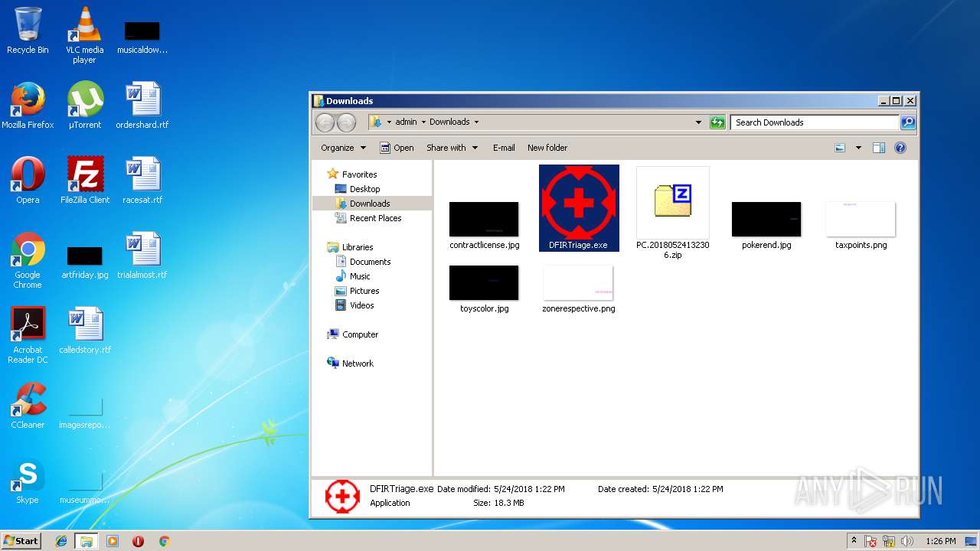Select racesat.rtf desktop file
The width and height of the screenshot is (980, 551).
click(x=142, y=181)
